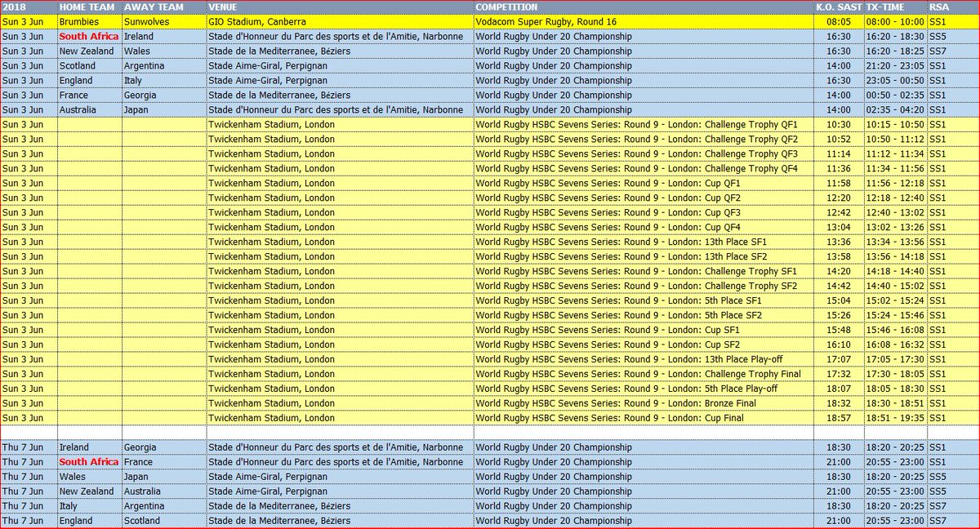Click the Challenge Trophy QF1 competition cell
980x529 pixels.
point(644,125)
